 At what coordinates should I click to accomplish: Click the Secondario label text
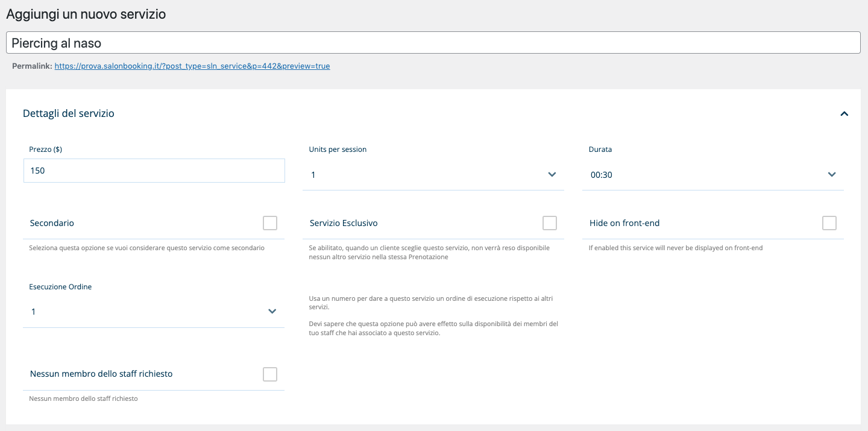(x=52, y=223)
